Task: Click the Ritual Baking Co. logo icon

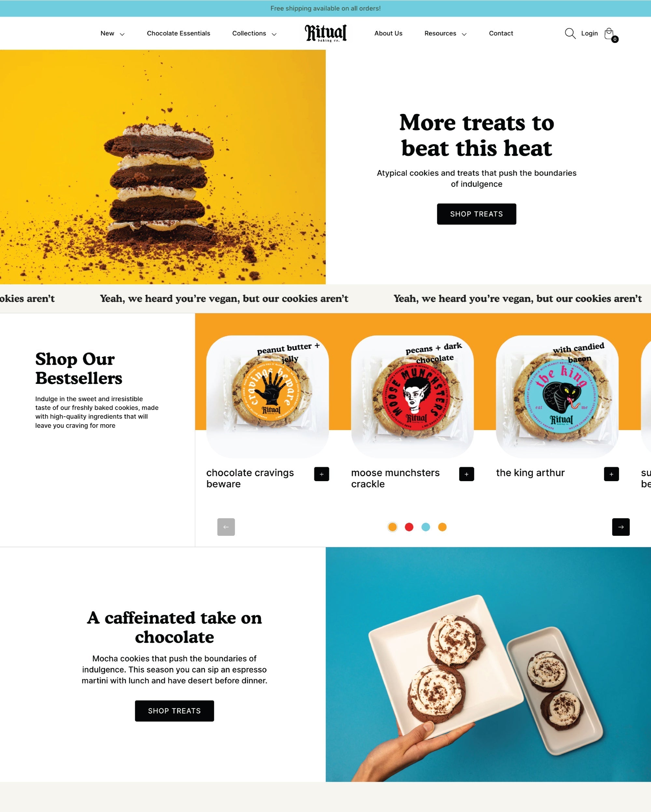Action: click(x=325, y=33)
